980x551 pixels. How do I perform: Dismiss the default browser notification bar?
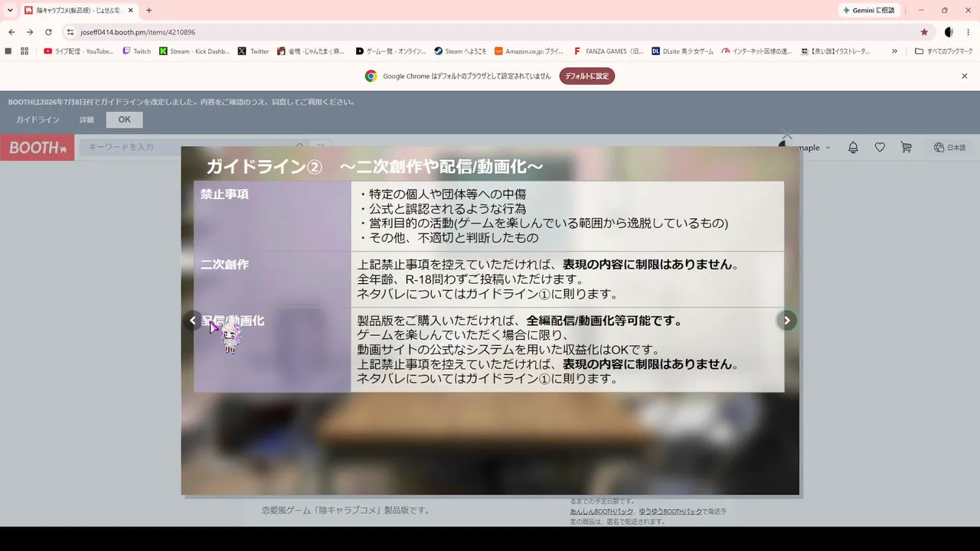tap(965, 76)
